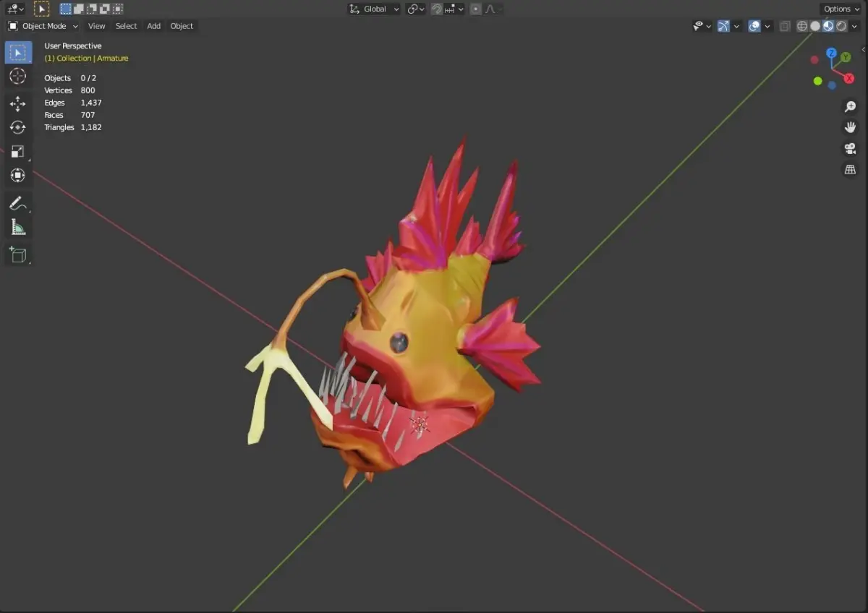Viewport: 868px width, 613px height.
Task: Open the Options dropdown
Action: pyautogui.click(x=841, y=9)
